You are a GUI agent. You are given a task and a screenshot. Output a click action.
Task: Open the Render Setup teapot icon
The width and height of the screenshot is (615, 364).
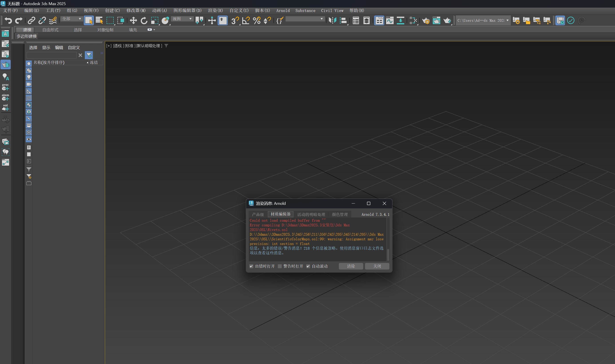coord(426,21)
